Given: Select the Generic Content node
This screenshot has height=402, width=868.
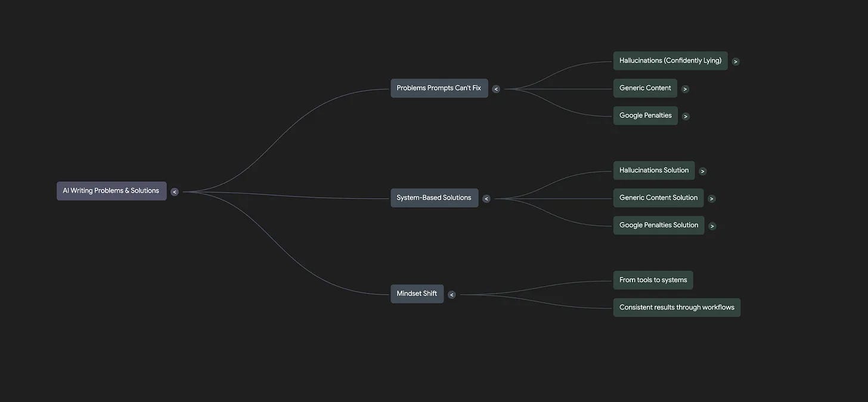Looking at the screenshot, I should tap(644, 88).
